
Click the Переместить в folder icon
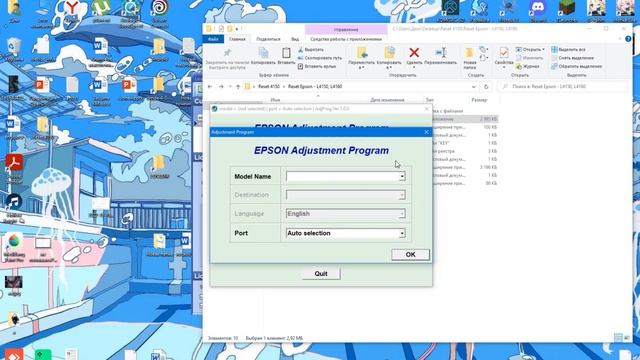click(362, 53)
